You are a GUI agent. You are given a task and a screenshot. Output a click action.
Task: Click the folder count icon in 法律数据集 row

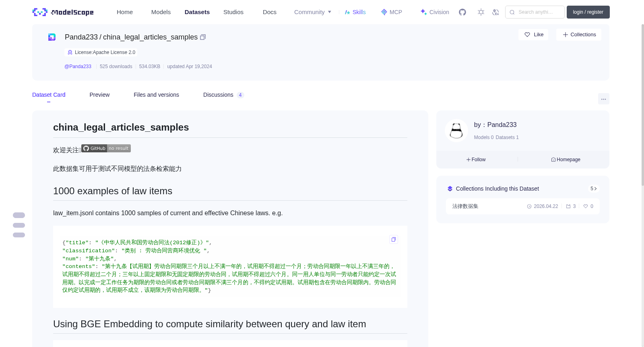tap(568, 206)
